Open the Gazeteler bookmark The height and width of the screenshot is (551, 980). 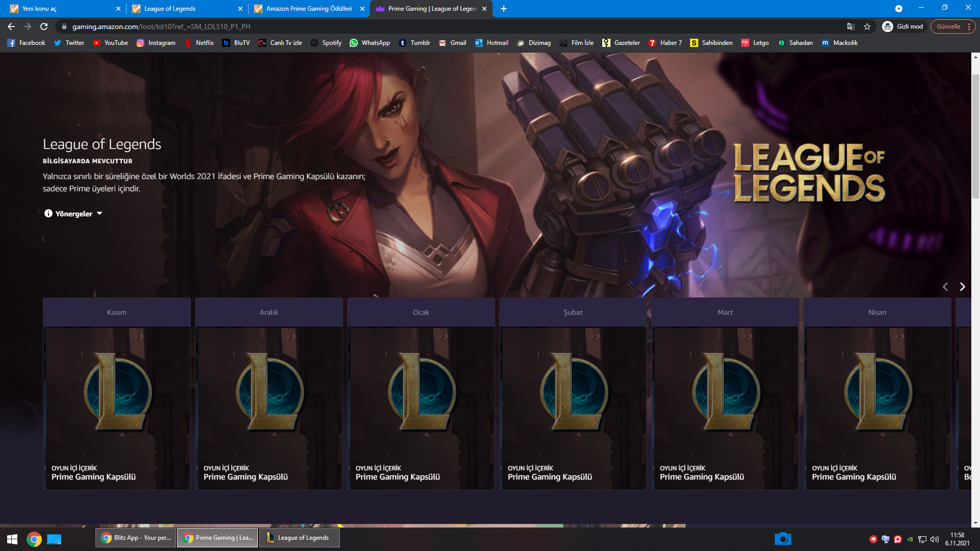point(621,43)
